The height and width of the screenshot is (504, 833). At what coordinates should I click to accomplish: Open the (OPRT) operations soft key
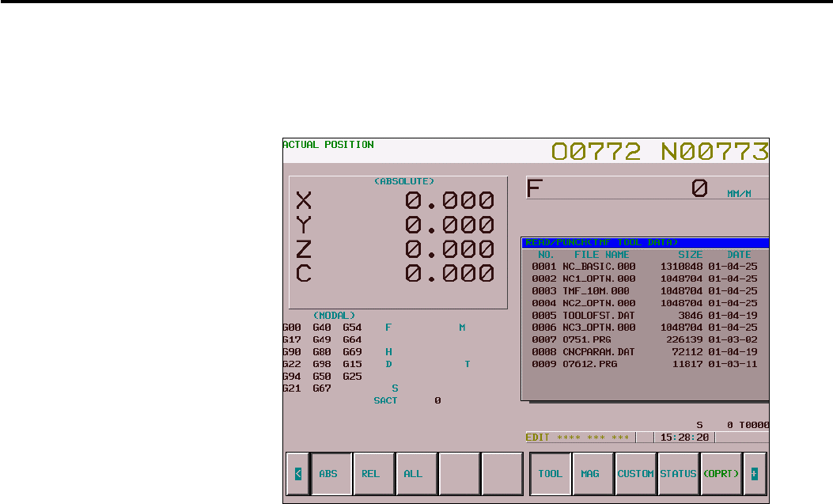coord(721,474)
